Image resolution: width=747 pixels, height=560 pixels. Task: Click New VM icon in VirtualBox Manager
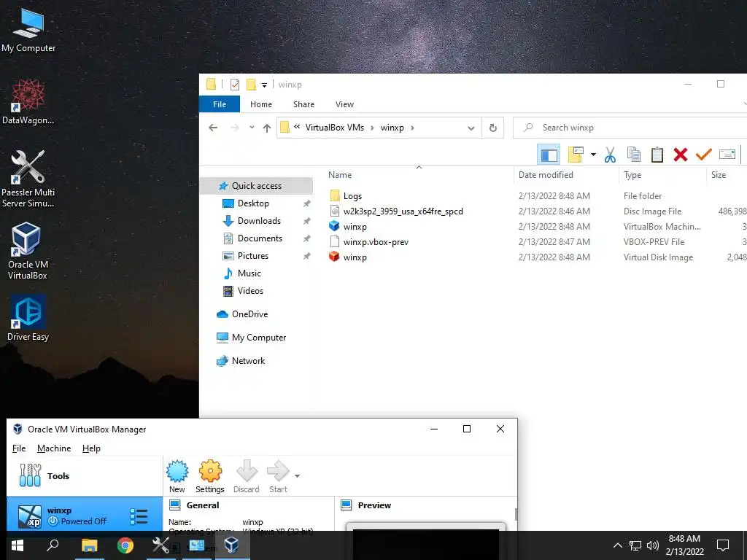177,476
